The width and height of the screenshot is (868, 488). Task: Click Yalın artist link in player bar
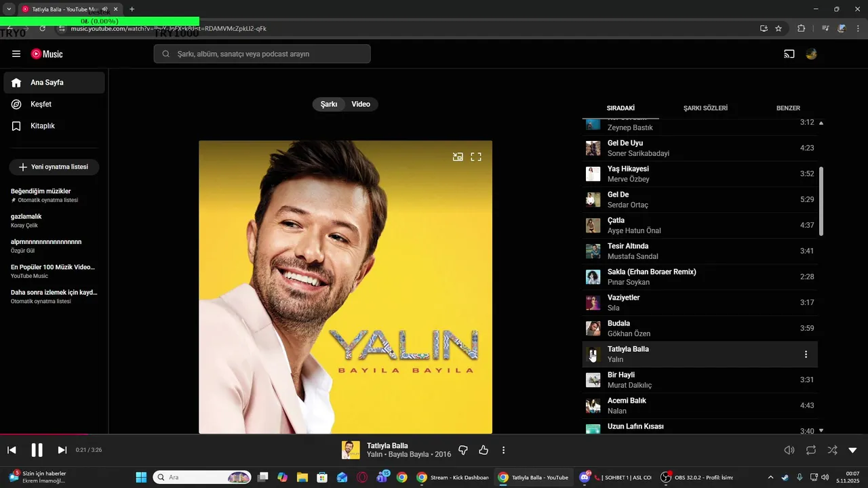(x=375, y=455)
